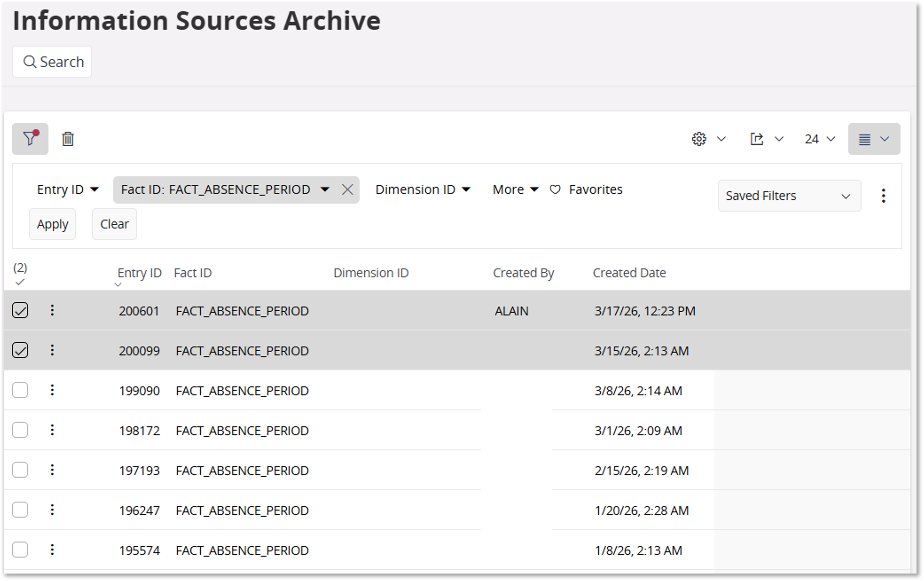Open row actions menu for entry 200099
Image resolution: width=924 pixels, height=581 pixels.
tap(52, 350)
